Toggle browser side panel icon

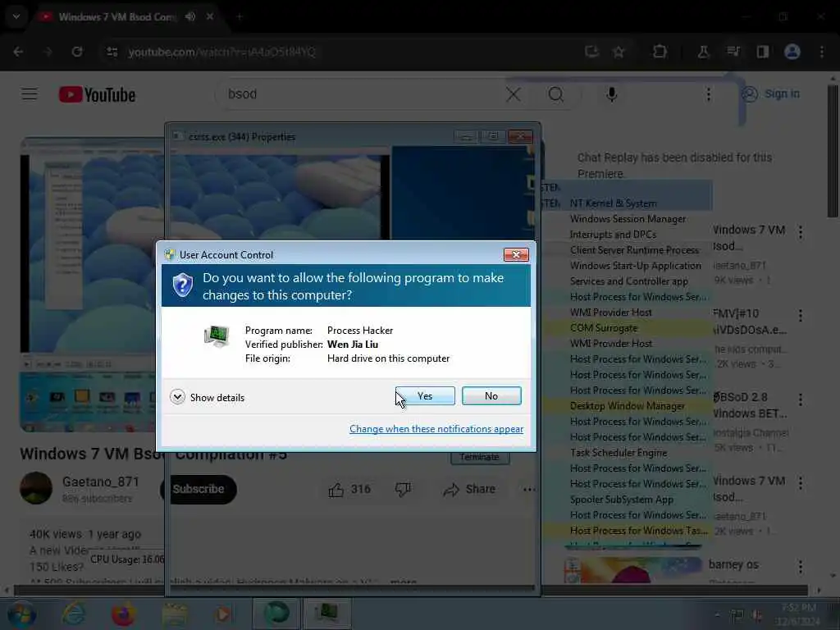point(762,52)
